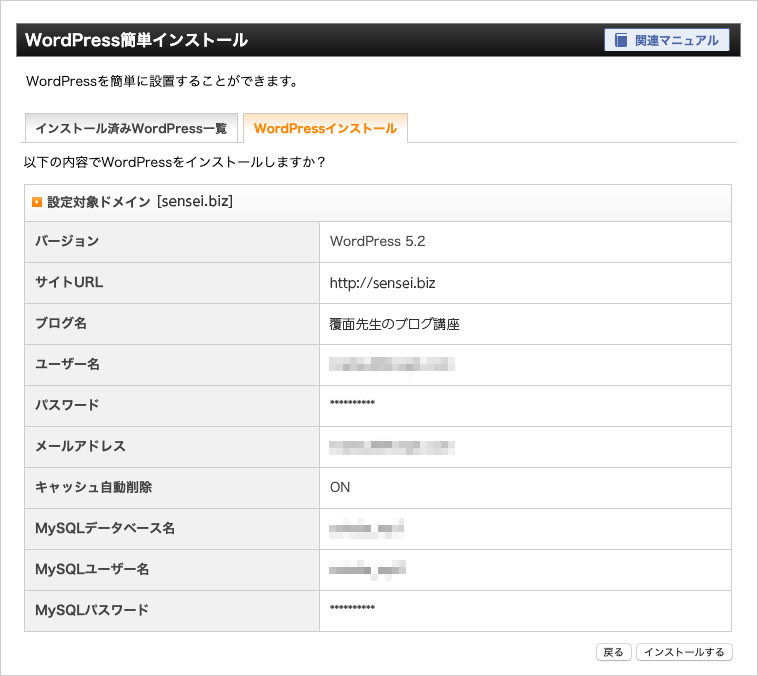Select the WordPressインストール tab
The width and height of the screenshot is (758, 676).
point(325,128)
